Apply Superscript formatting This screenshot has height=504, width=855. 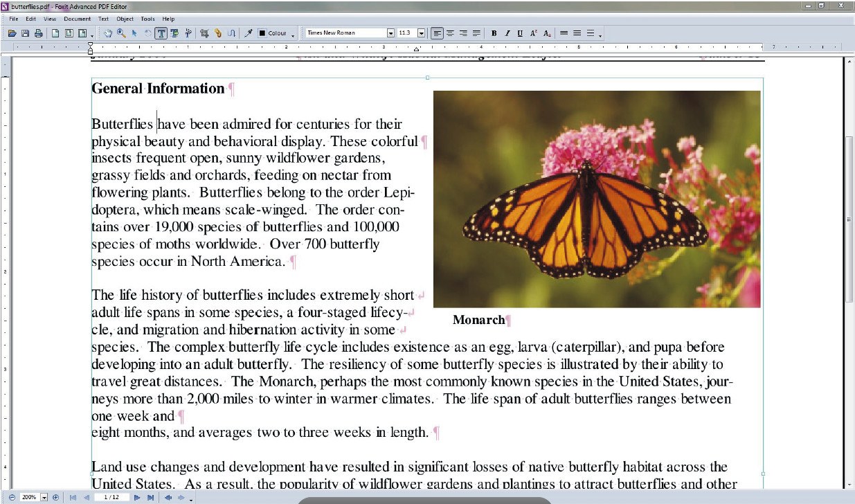pos(533,33)
